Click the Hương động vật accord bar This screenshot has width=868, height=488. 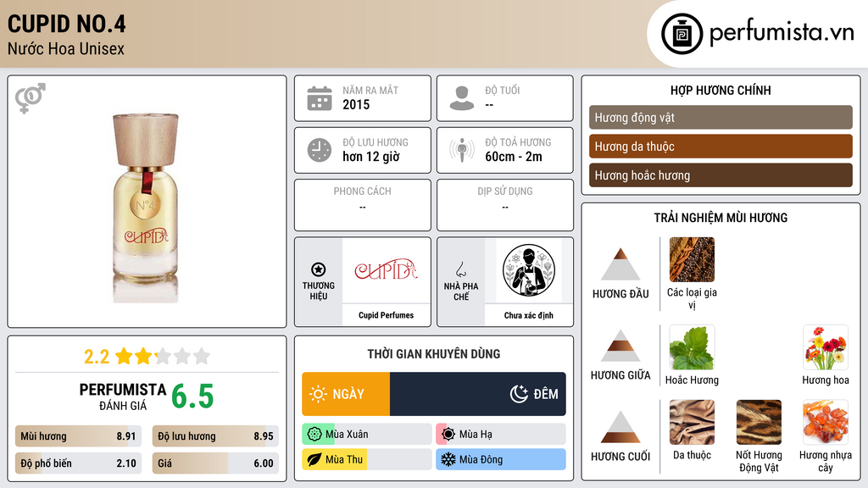pos(721,117)
